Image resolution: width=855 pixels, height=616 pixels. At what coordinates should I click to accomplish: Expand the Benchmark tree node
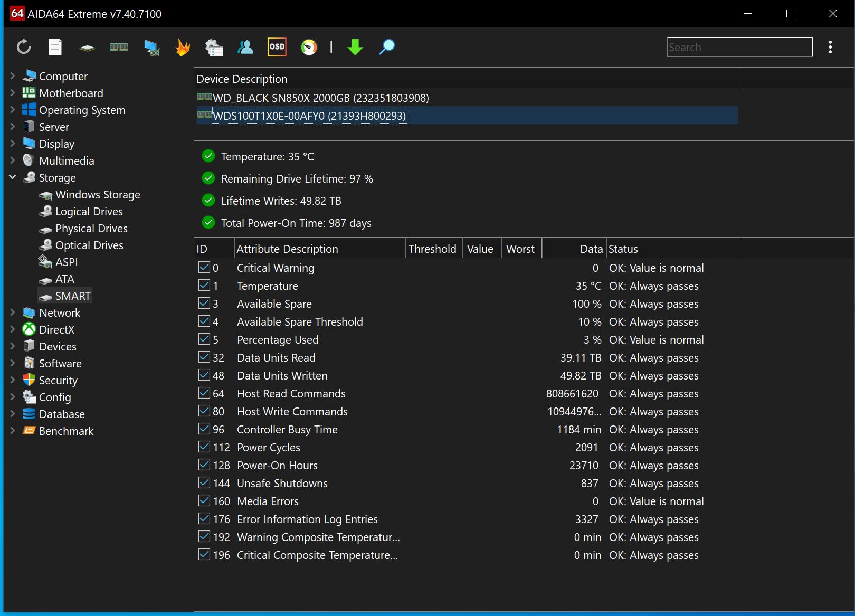pos(13,431)
